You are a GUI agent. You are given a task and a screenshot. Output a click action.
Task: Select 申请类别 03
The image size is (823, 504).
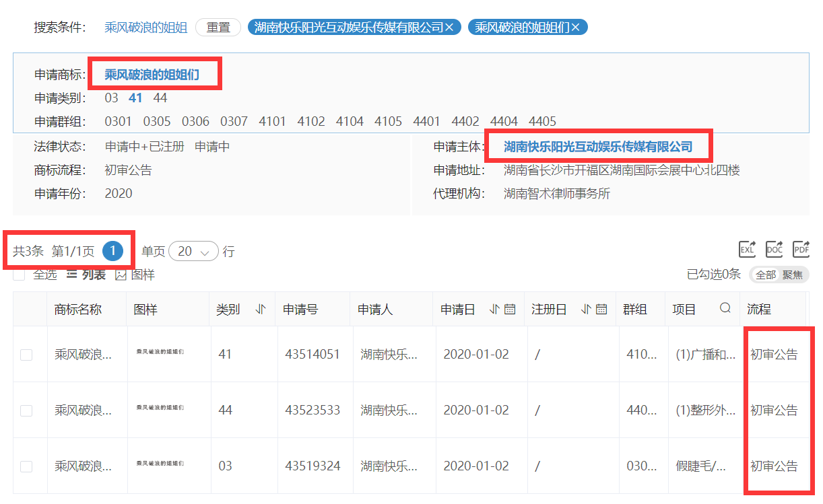111,98
